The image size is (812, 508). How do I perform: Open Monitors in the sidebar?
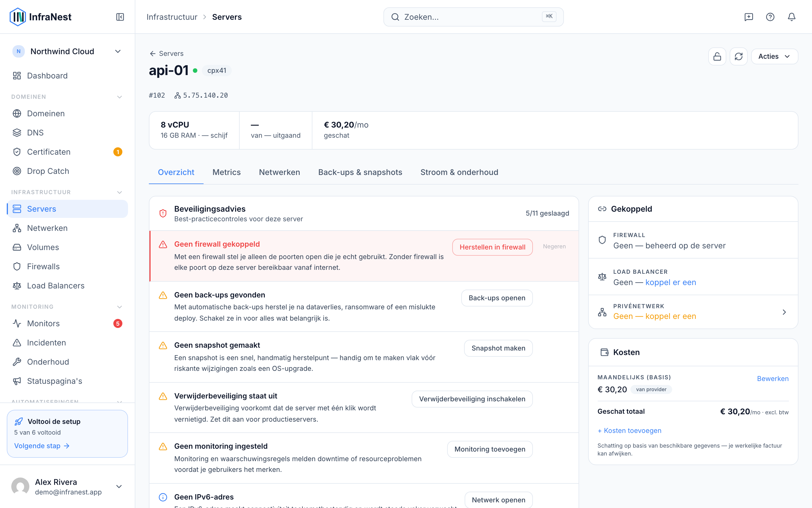point(67,323)
